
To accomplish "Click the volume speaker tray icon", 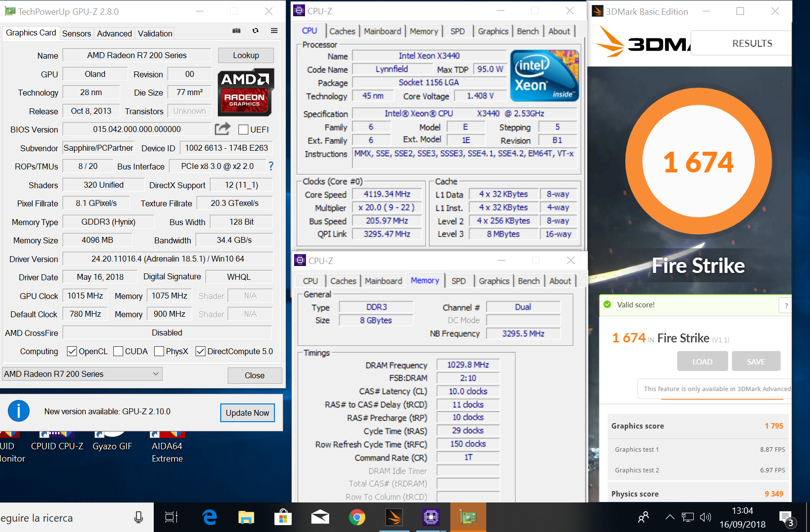I will pyautogui.click(x=706, y=517).
